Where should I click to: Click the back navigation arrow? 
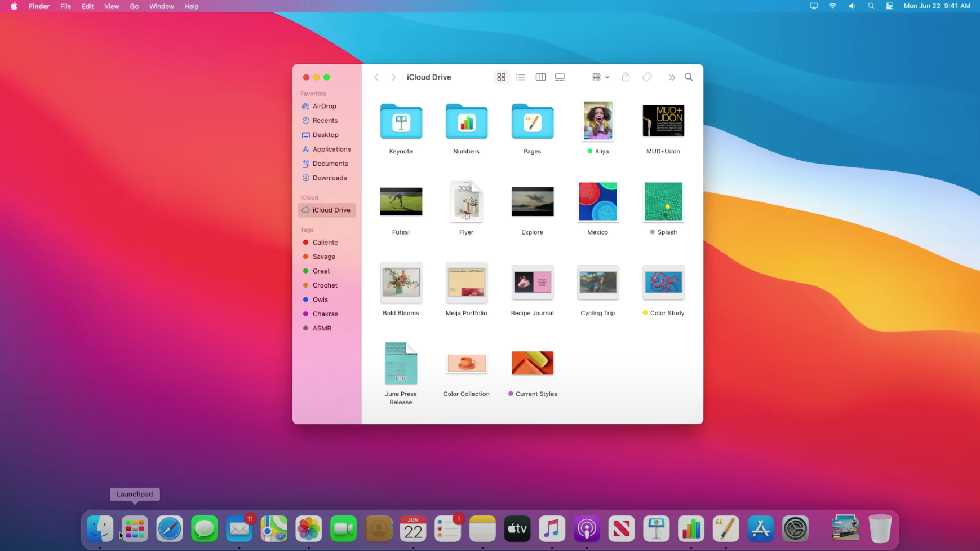pyautogui.click(x=376, y=77)
